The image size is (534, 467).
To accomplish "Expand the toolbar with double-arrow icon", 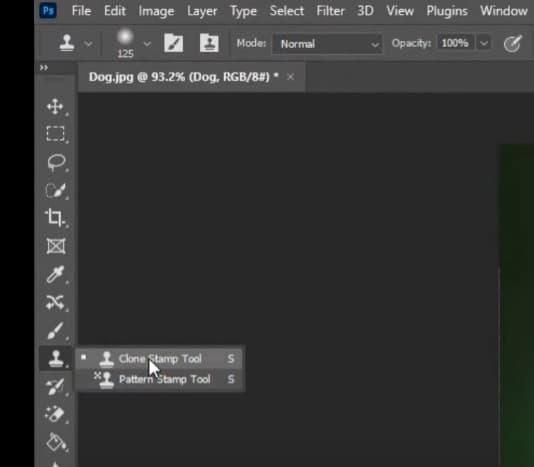I will [44, 67].
